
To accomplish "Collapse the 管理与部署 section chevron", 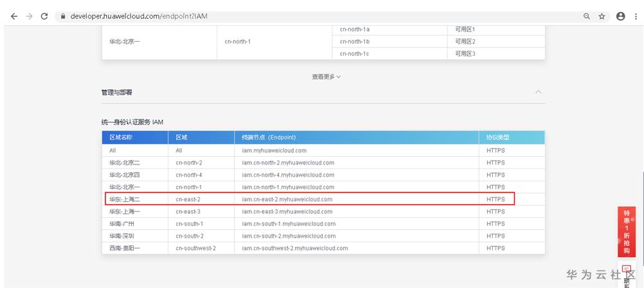I will 538,92.
